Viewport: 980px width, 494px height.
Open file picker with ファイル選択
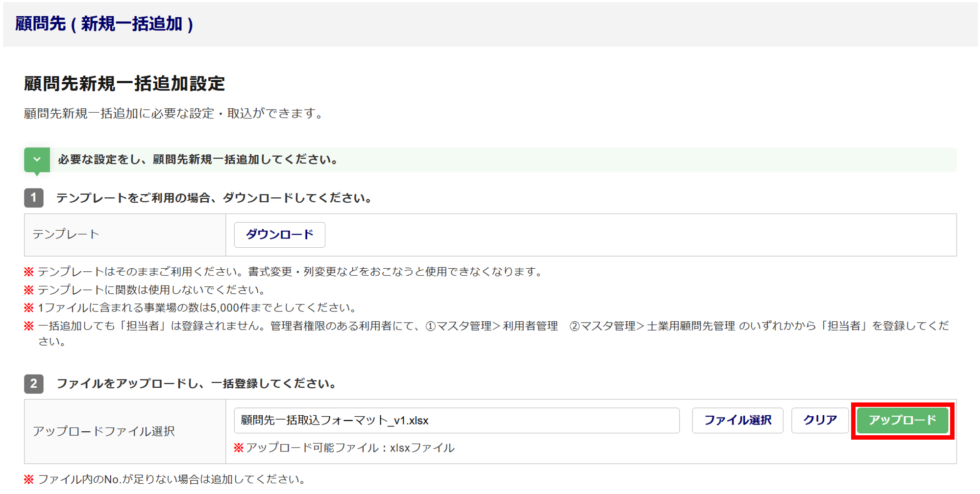737,420
